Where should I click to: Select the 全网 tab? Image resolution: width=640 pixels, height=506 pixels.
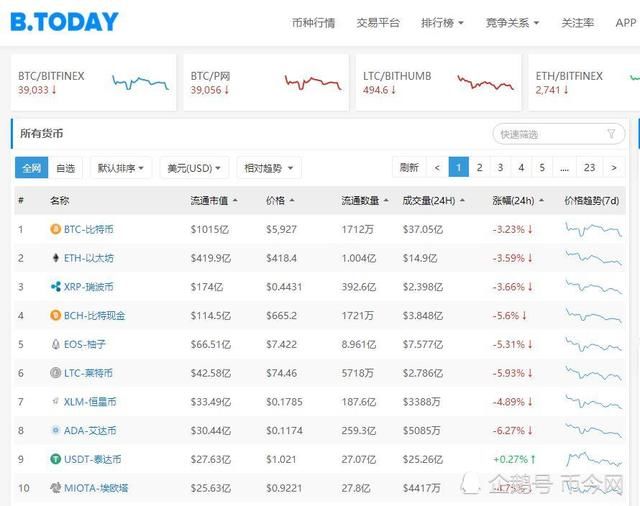coord(31,167)
